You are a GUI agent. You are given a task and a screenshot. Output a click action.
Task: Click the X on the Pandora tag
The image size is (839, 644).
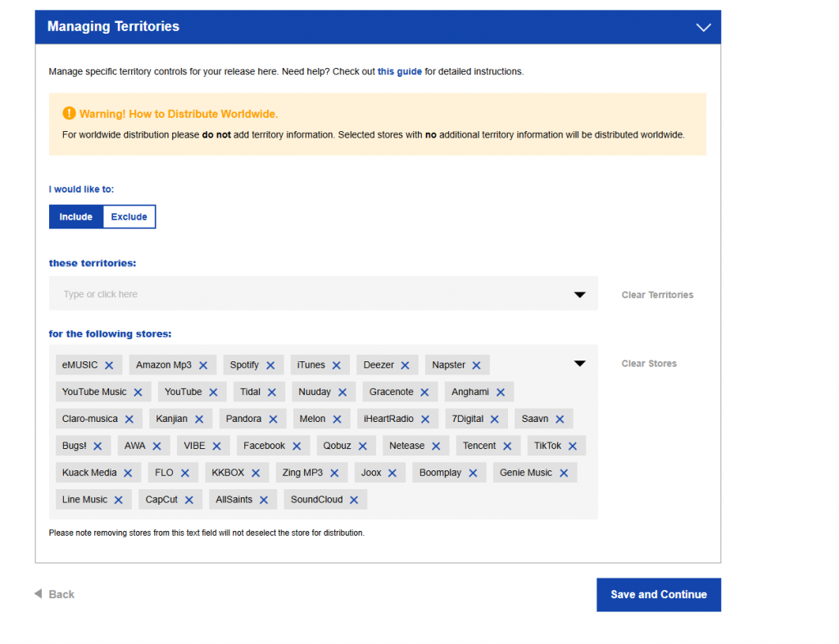(273, 420)
